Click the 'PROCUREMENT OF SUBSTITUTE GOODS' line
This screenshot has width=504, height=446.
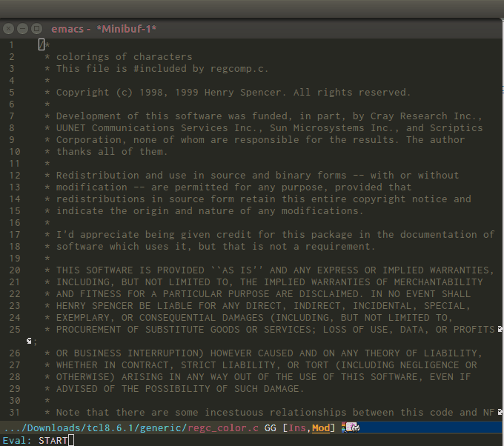point(270,330)
